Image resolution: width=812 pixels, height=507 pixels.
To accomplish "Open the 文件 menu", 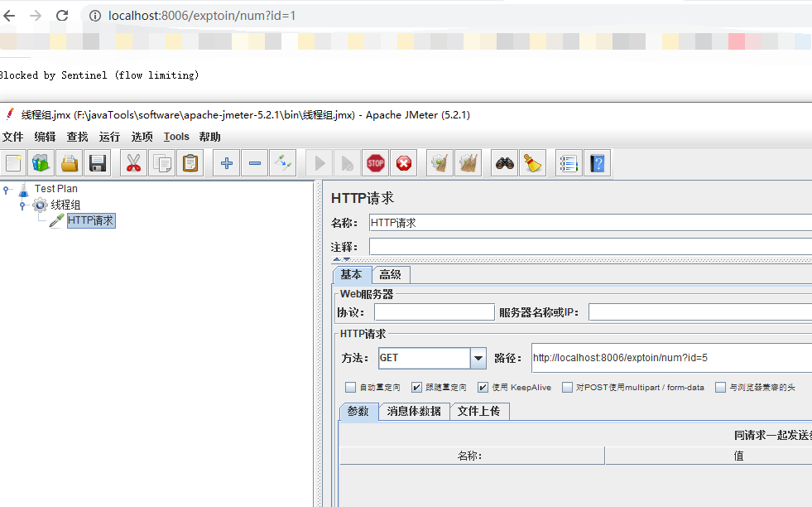I will 13,137.
